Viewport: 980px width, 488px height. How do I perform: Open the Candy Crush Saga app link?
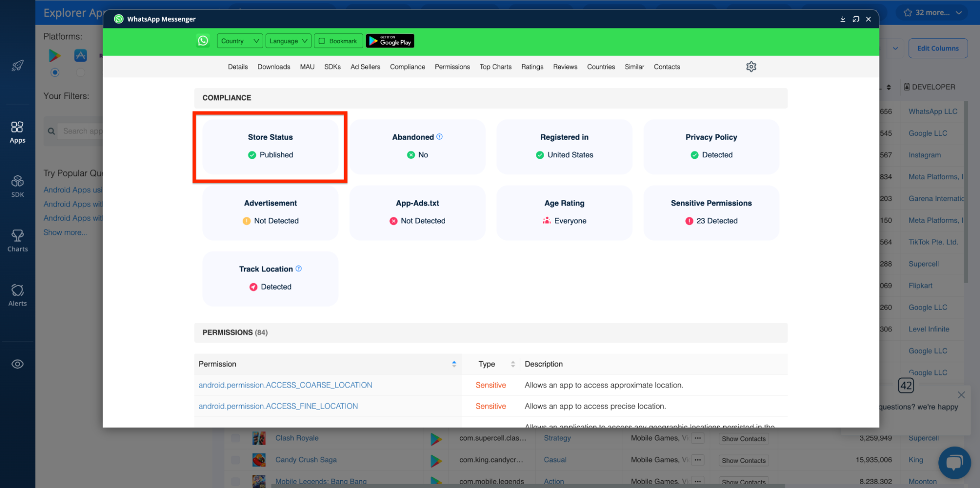[x=306, y=460]
